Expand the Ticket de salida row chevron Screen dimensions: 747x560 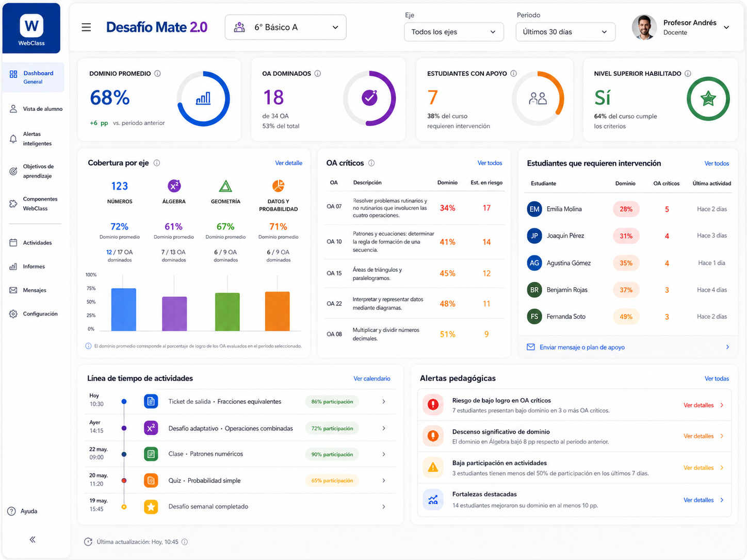tap(384, 401)
